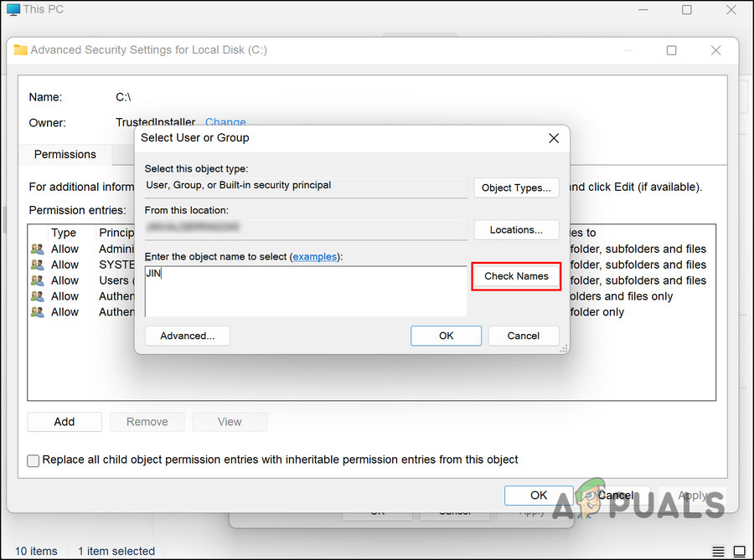754x560 pixels.
Task: Maximize the Advanced Security Settings window
Action: click(671, 50)
